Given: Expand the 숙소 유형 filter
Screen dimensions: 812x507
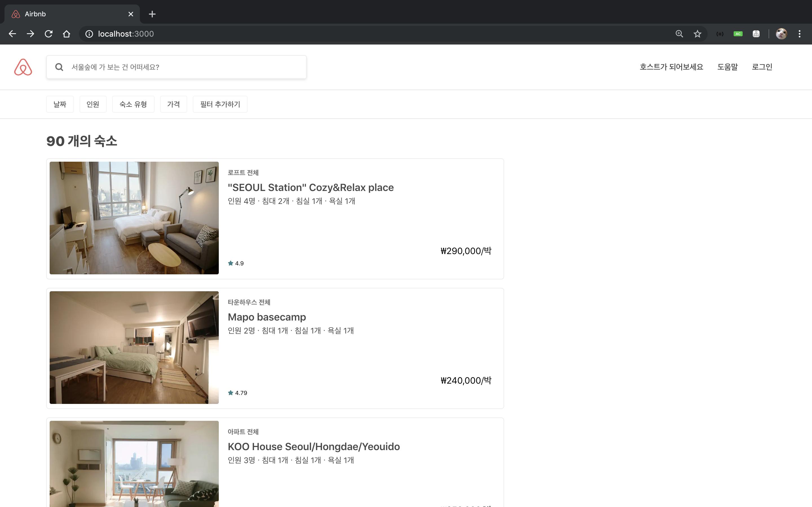Looking at the screenshot, I should [133, 104].
